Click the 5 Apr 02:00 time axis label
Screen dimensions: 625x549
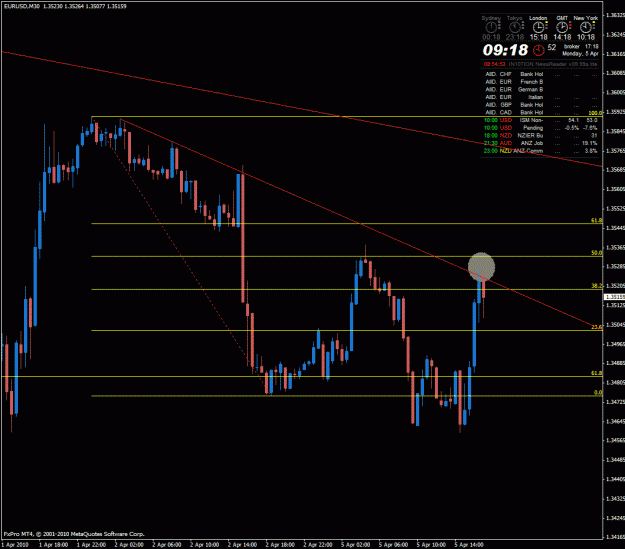coord(356,545)
